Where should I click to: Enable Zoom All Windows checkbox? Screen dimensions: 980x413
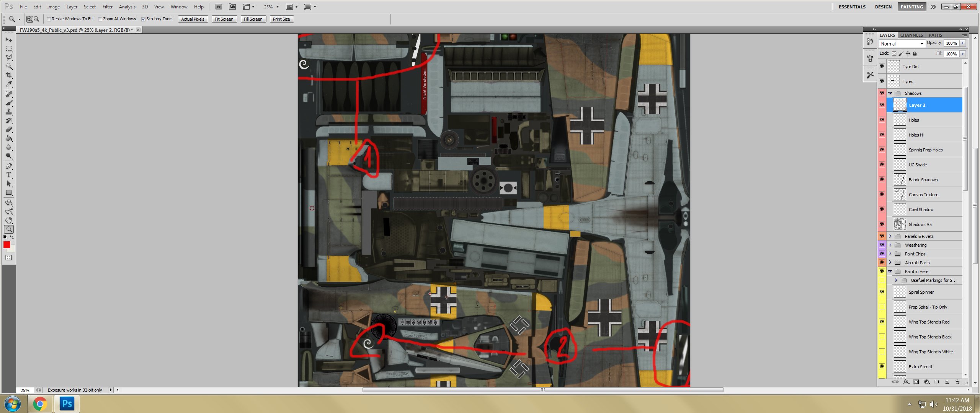[100, 19]
